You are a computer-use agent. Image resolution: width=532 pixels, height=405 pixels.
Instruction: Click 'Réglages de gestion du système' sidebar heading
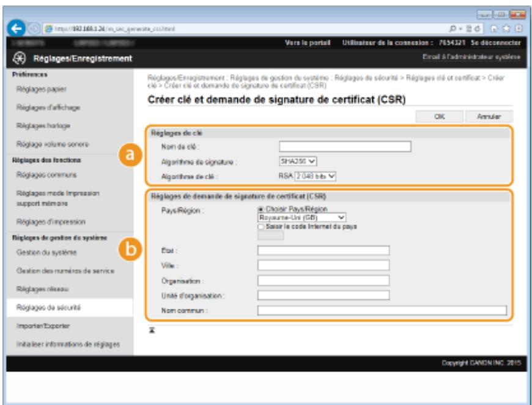pos(60,237)
